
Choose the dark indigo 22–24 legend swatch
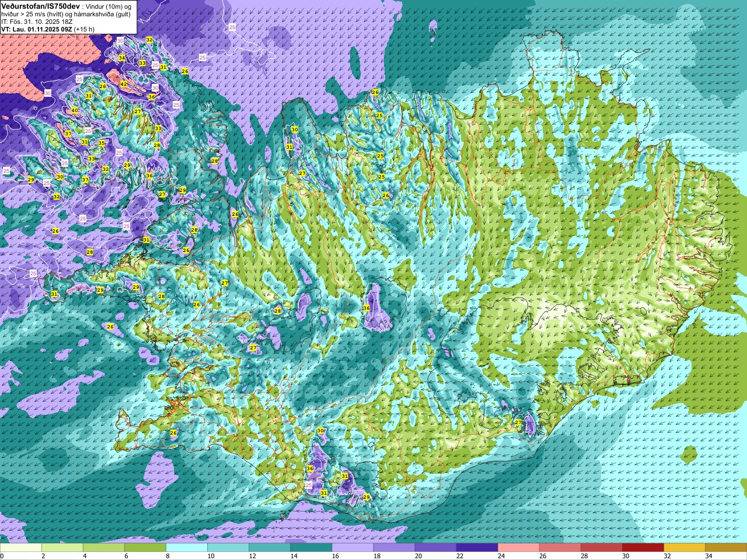tap(477, 548)
